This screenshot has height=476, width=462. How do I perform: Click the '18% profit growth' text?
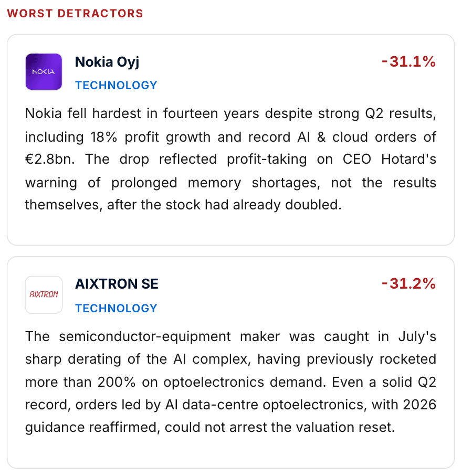click(x=150, y=137)
